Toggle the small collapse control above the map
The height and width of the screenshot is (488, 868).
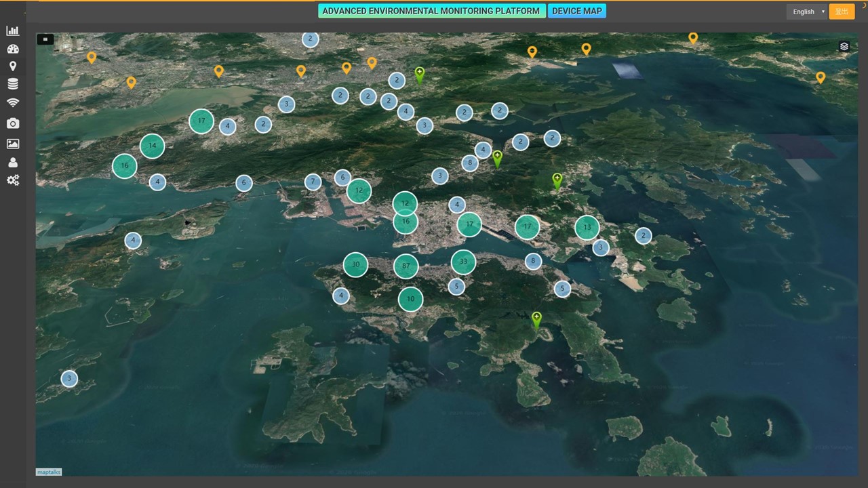tap(45, 39)
